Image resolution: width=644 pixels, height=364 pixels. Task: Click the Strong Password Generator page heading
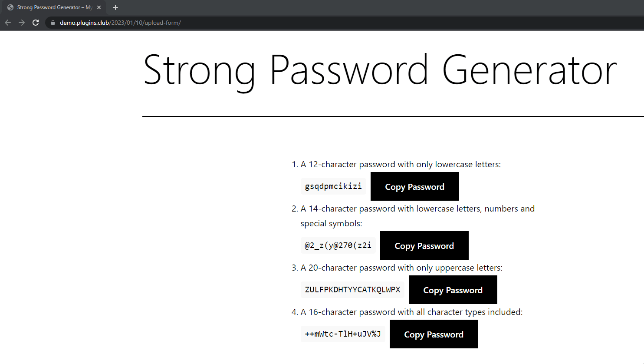tap(380, 70)
